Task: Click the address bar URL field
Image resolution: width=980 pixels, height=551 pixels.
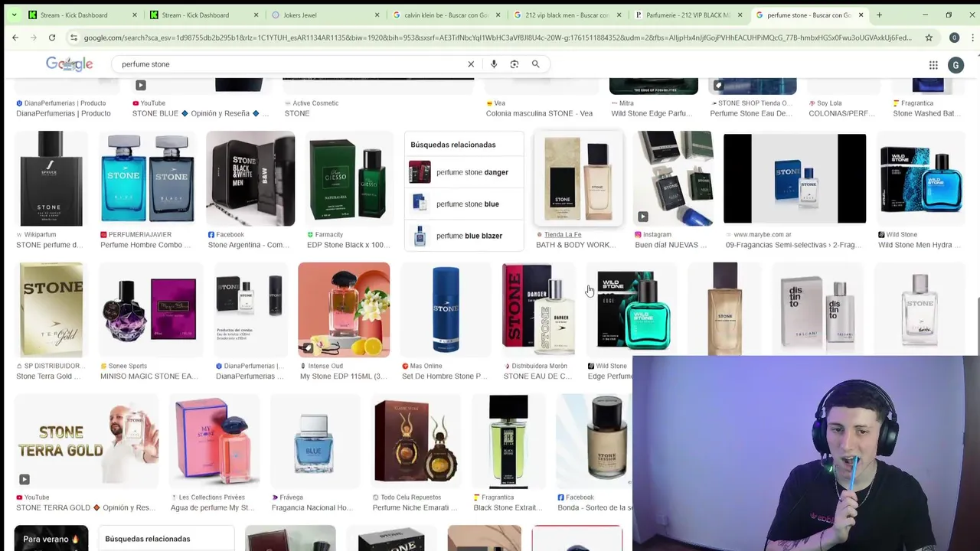Action: (x=498, y=37)
